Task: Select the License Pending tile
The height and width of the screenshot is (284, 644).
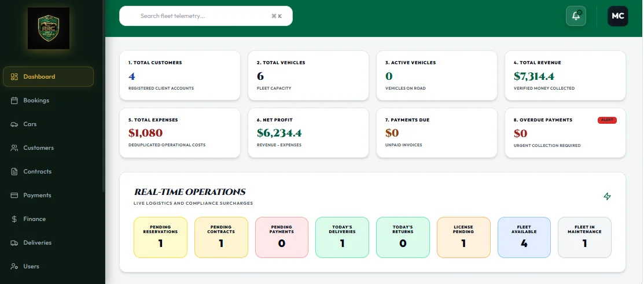Action: (463, 238)
